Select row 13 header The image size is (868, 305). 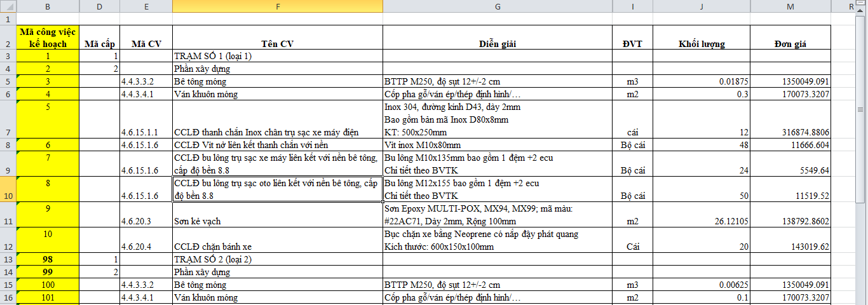click(x=8, y=259)
